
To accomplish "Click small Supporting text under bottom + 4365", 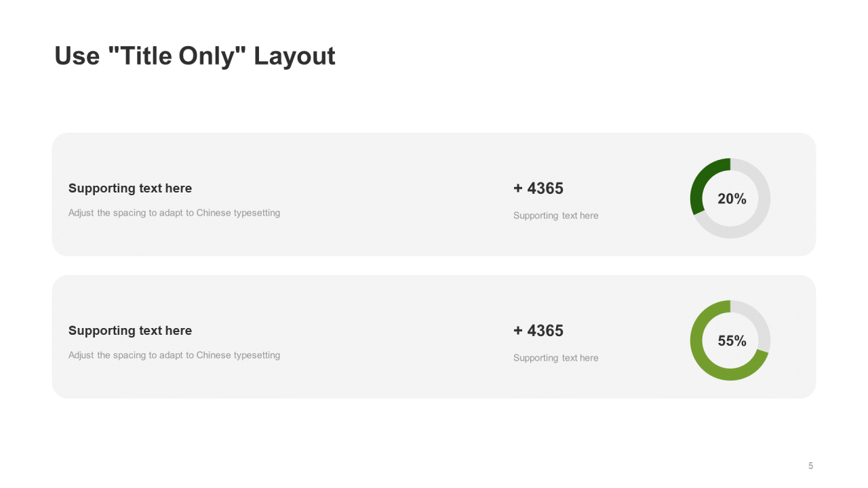I will click(x=555, y=358).
